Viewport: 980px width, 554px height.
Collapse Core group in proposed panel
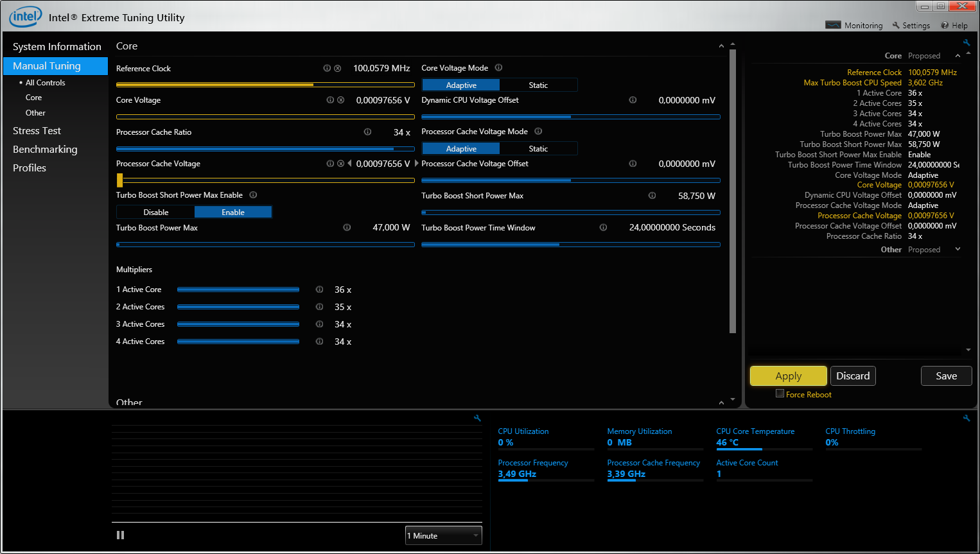(x=958, y=56)
